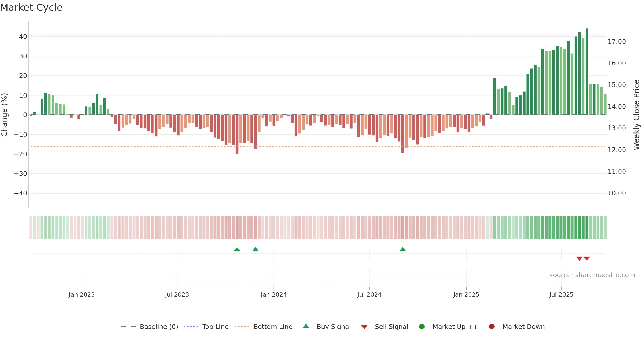Click the source: sharemaestro.com text
This screenshot has height=362, width=644.
pyautogui.click(x=592, y=275)
